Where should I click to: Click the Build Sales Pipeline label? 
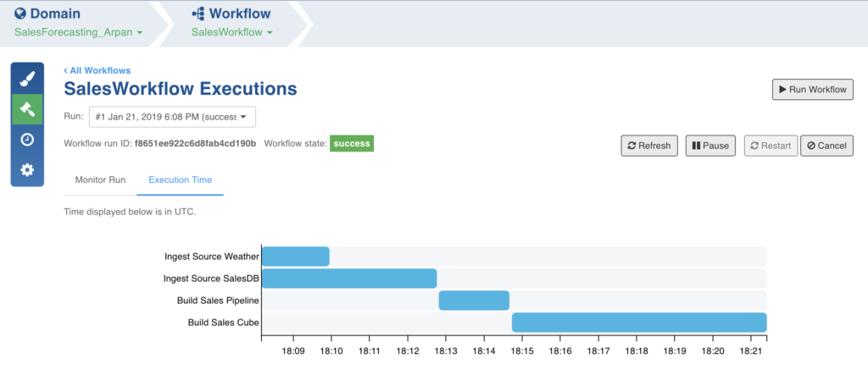point(218,301)
